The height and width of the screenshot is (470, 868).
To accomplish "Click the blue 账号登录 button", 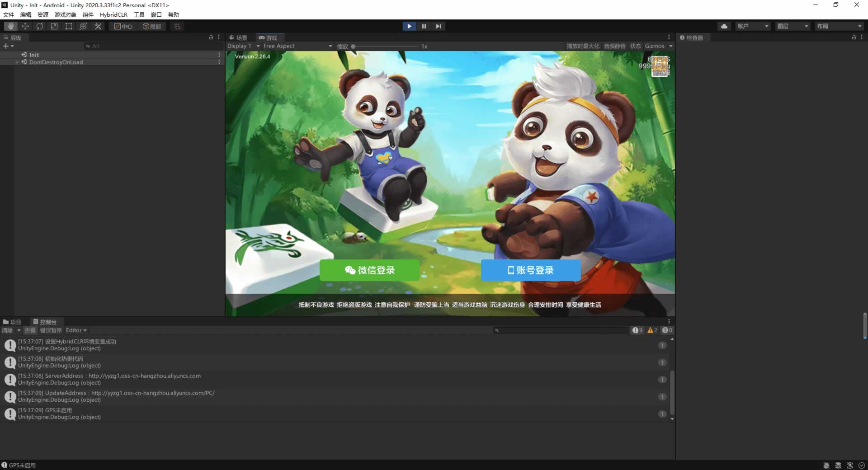I will [x=531, y=270].
